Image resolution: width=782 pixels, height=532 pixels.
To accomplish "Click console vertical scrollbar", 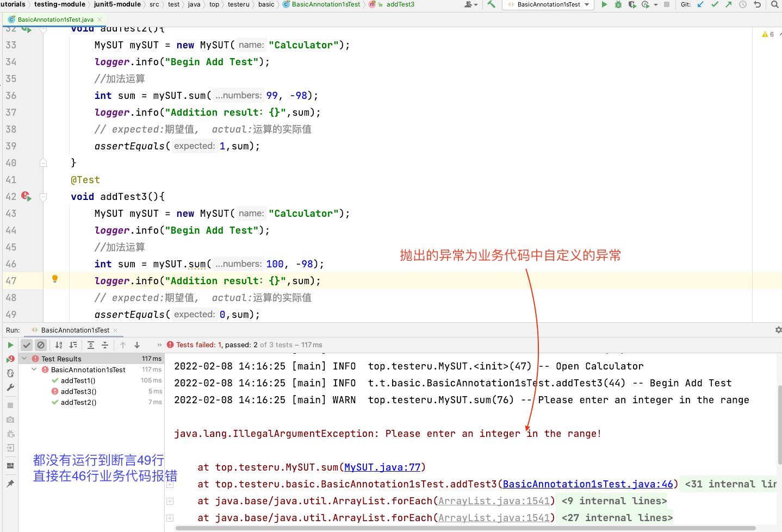I will 779,424.
